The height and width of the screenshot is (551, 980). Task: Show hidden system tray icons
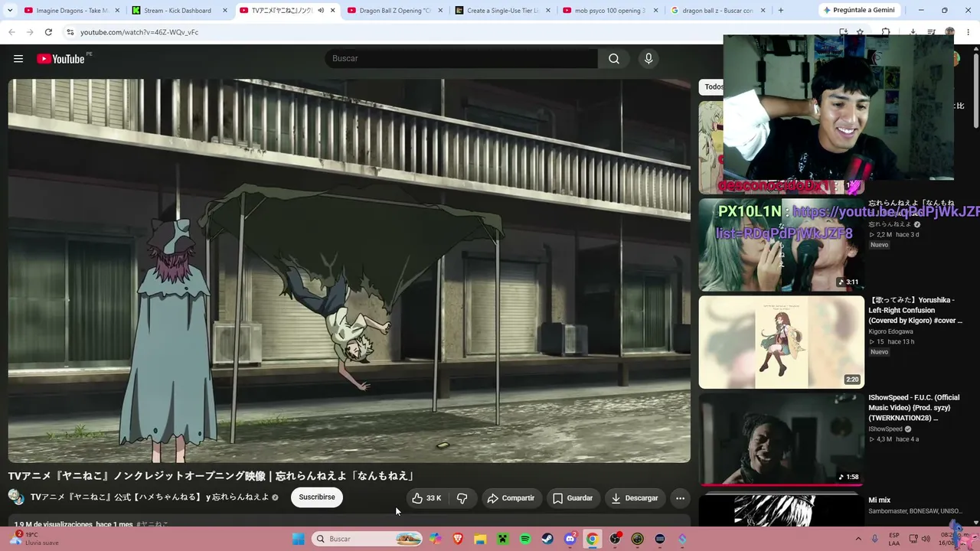pos(858,539)
